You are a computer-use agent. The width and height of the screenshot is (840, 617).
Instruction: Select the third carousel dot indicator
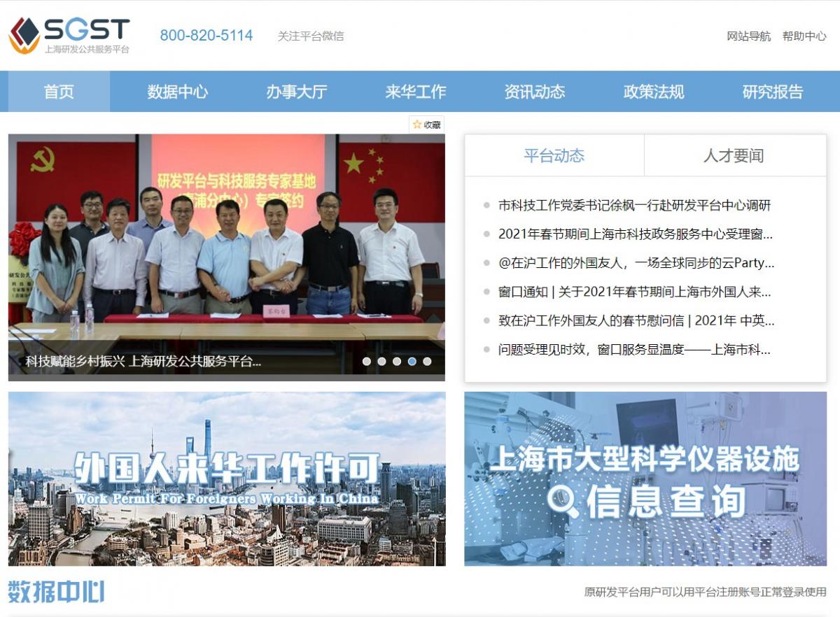tap(397, 362)
